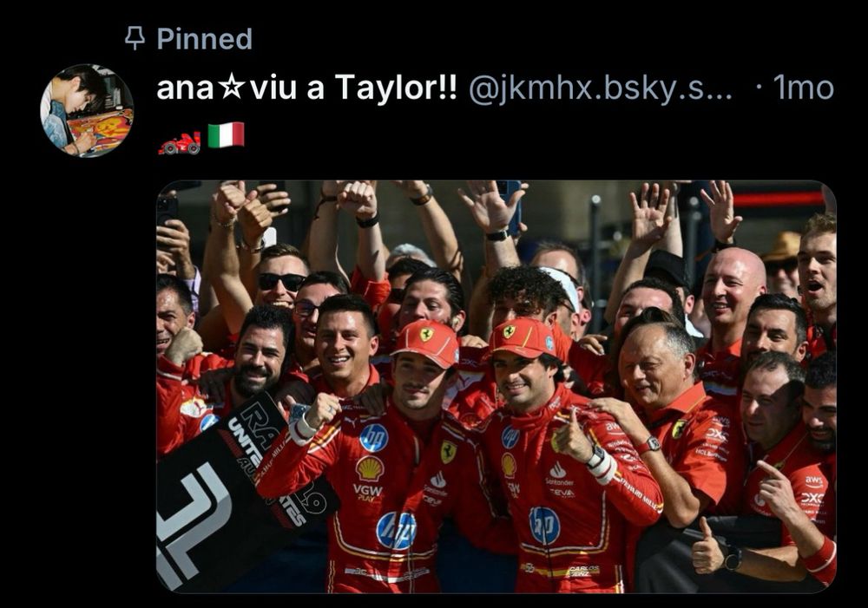Screen dimensions: 868x608
Task: Open the @jkmhx.bsky.s... handle link
Action: 601,88
